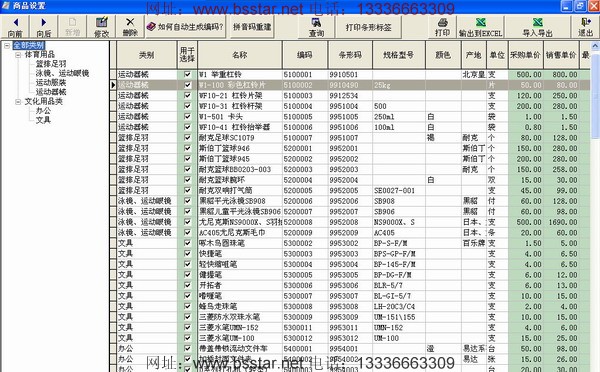Collapse the 体育用品 tree node
600x372 pixels.
coord(18,55)
